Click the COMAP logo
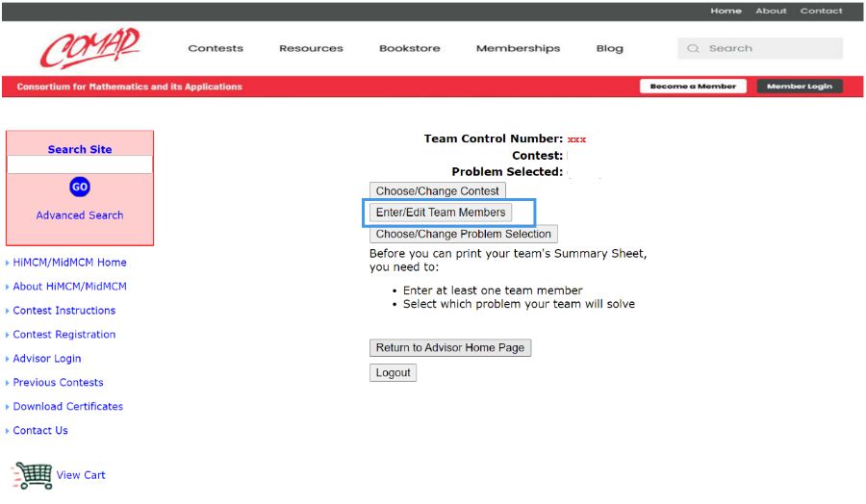The image size is (866, 504). pos(90,48)
